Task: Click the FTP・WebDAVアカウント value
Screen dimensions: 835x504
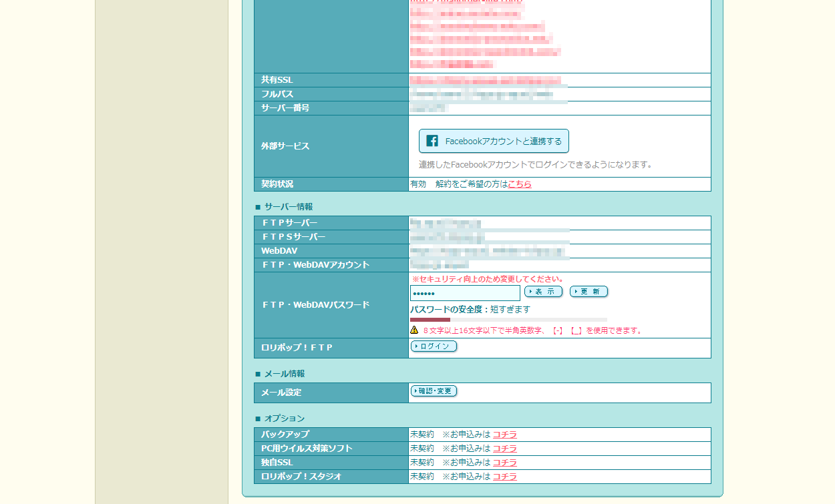Action: [440, 265]
